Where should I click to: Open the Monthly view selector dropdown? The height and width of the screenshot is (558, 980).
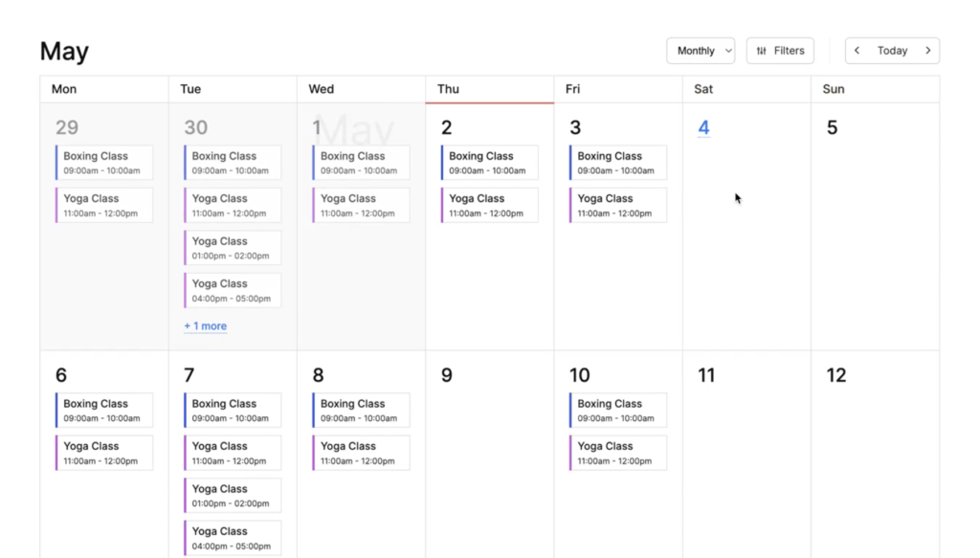pos(700,50)
